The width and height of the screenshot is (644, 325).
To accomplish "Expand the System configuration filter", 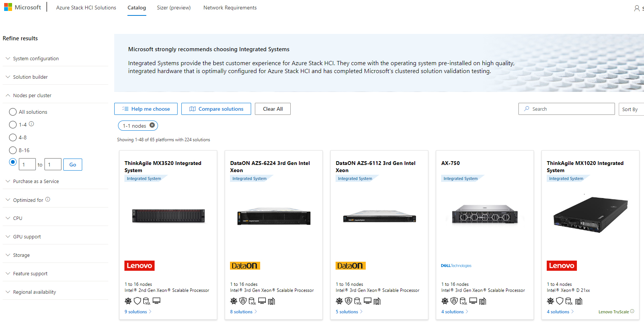I will point(55,58).
